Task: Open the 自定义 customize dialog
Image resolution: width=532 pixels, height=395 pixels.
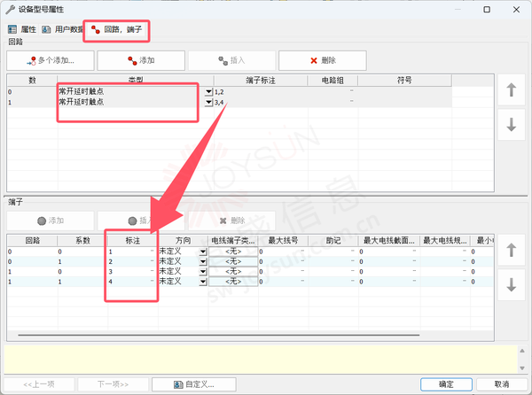Action: (194, 384)
